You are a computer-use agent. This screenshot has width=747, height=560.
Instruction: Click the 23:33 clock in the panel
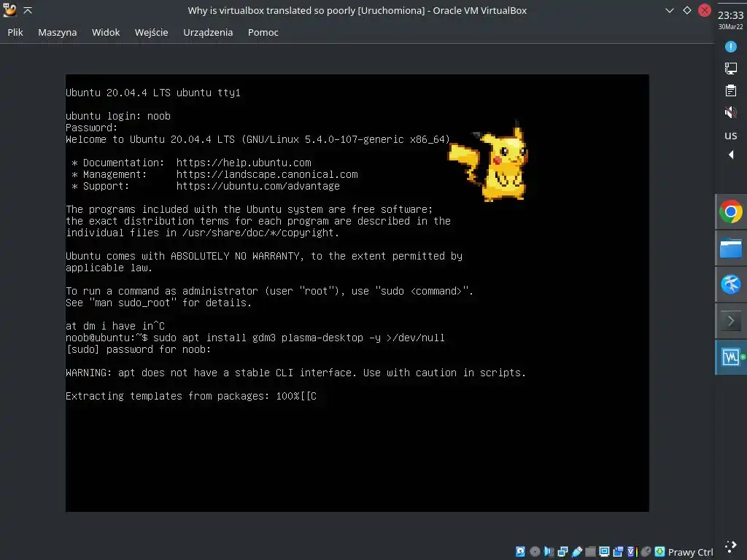[730, 15]
